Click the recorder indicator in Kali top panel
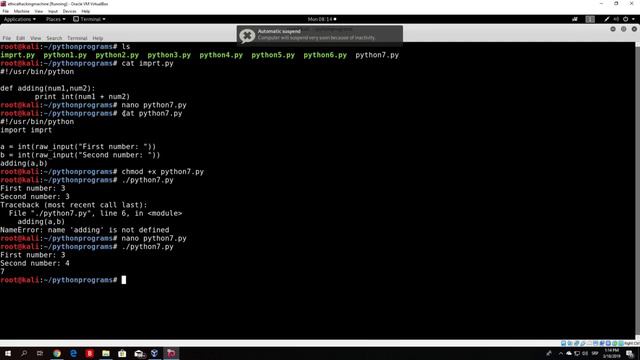Screen dimensions: 640x360 pyautogui.click(x=575, y=19)
